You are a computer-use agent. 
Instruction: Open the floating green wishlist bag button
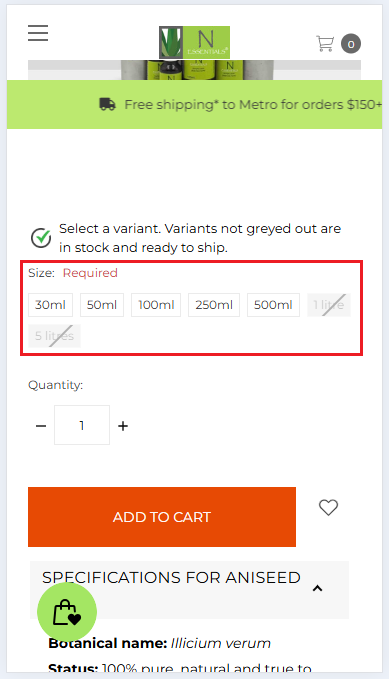[67, 612]
